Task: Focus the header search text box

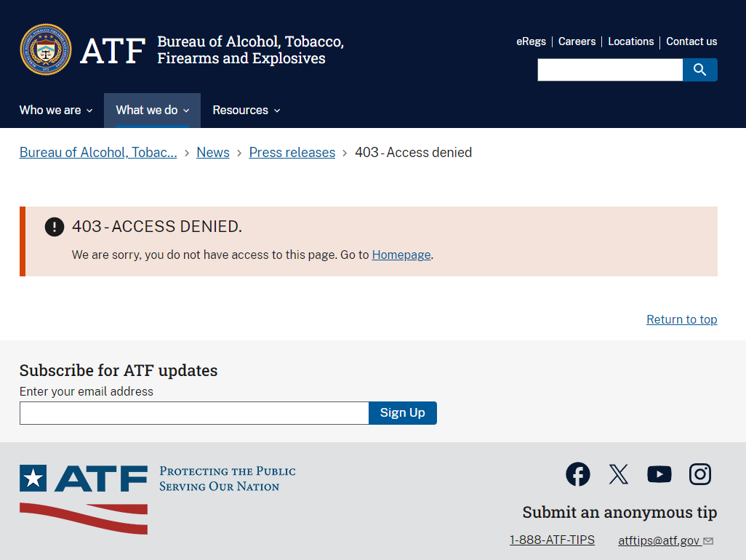Action: 610,70
